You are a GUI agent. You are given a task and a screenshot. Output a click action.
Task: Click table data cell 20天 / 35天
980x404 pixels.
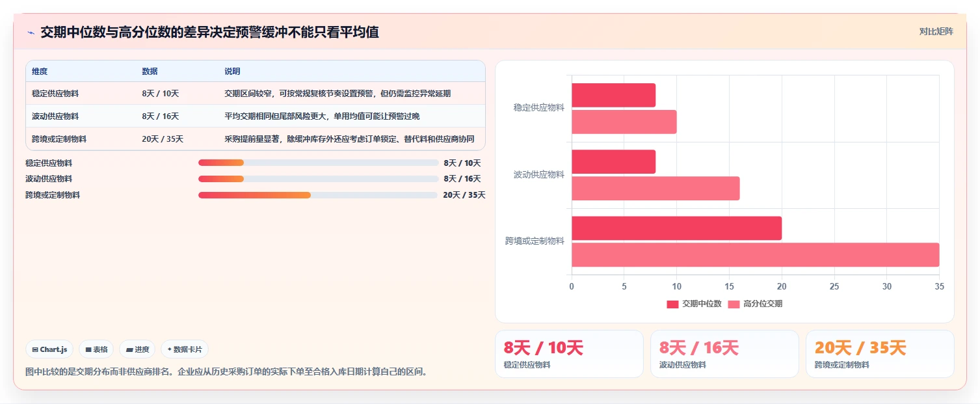pos(163,139)
